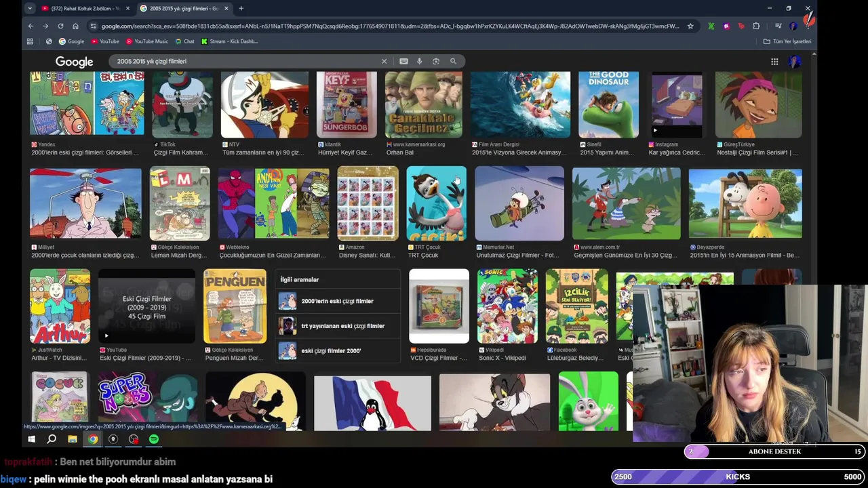Open the tab search dropdown arrow
The height and width of the screenshot is (488, 868).
pos(29,8)
